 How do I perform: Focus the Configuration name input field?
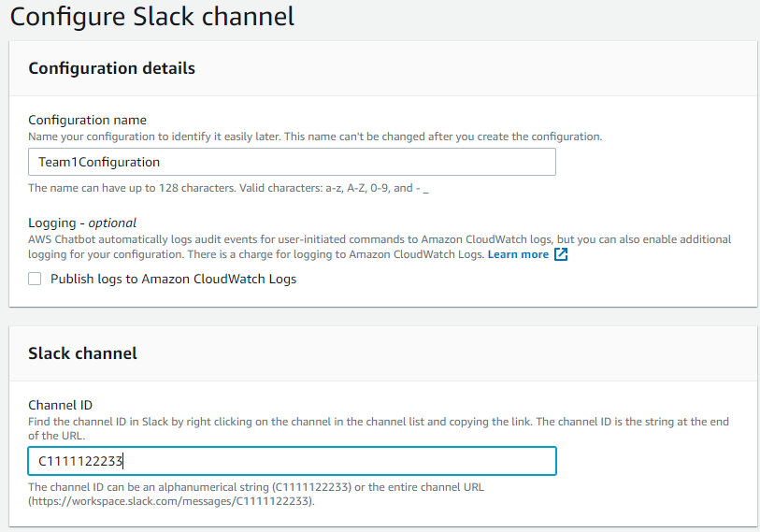[292, 162]
